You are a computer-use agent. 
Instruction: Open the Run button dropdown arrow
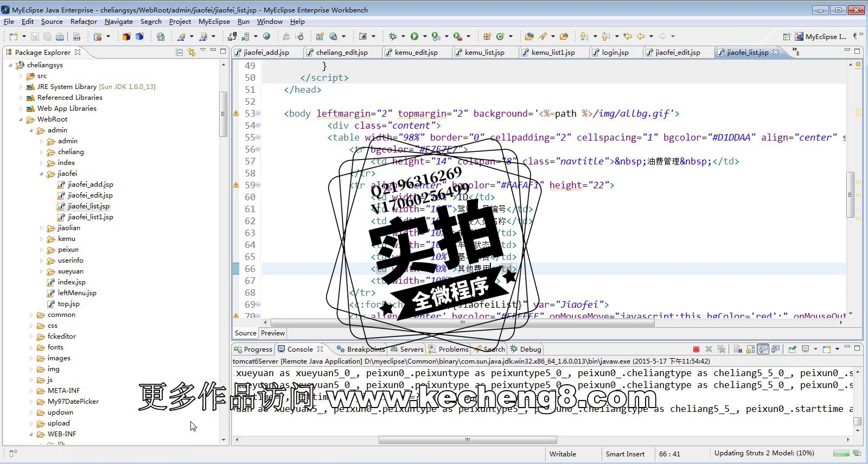point(425,36)
